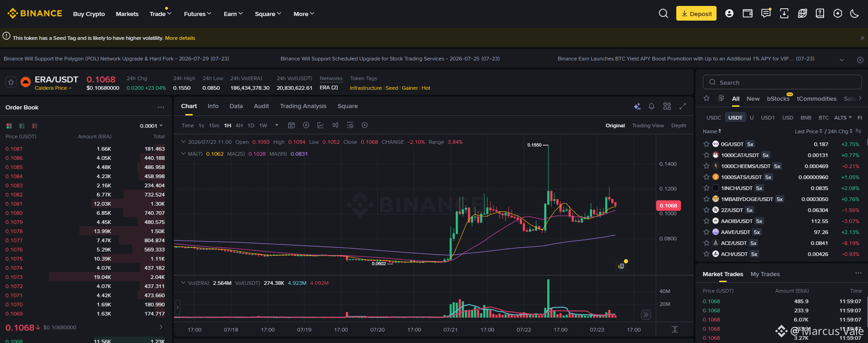Viewport: 868px width, 343px height.
Task: Open the technical indicators icon
Action: pos(321,125)
